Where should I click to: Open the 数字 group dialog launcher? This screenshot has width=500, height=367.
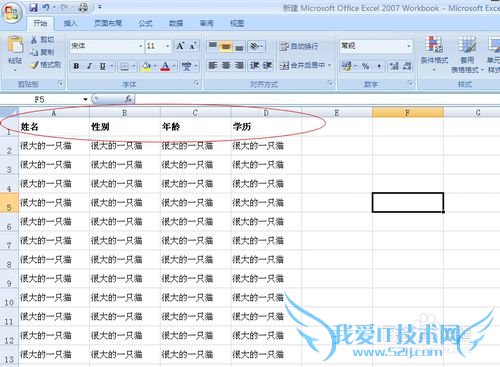pyautogui.click(x=410, y=83)
